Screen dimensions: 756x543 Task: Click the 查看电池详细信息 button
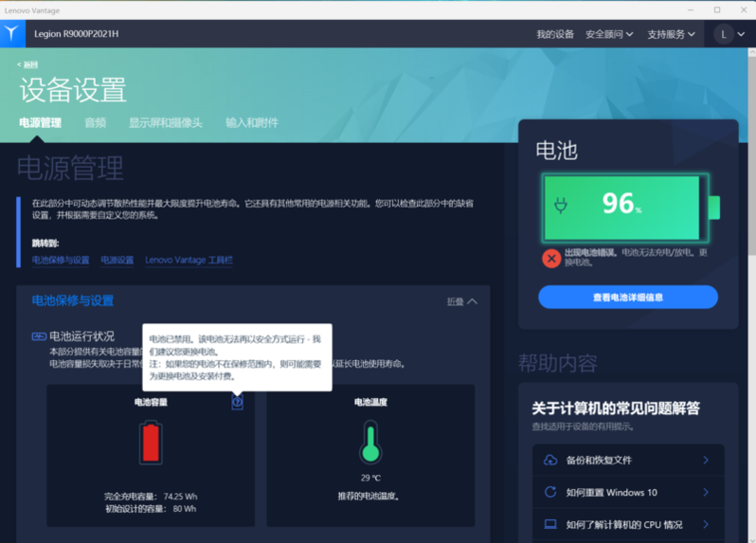(x=628, y=297)
